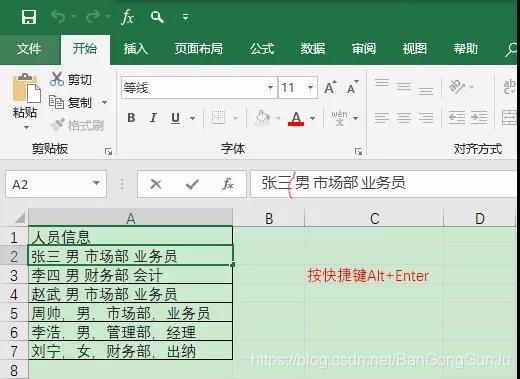This screenshot has width=520, height=379.
Task: Click the center horizontally icon
Action: click(404, 118)
